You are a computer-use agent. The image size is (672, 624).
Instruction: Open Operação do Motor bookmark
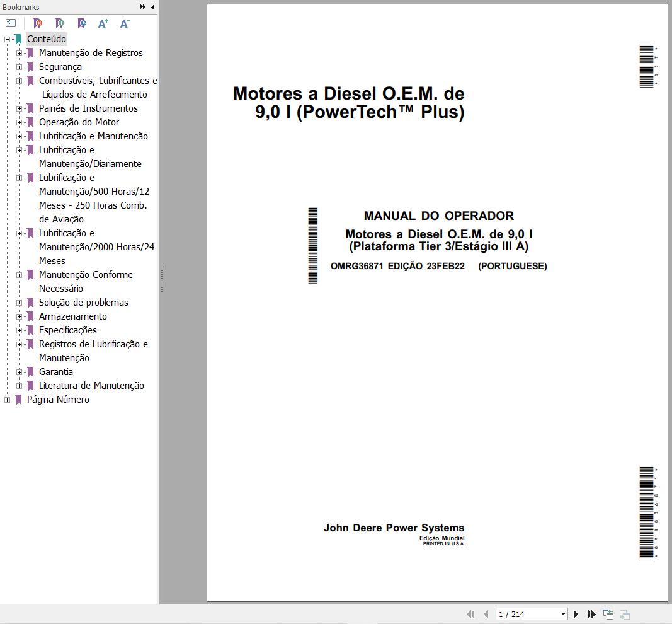[x=79, y=122]
